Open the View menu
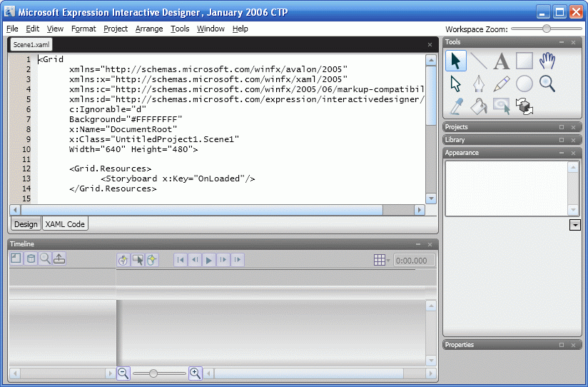 [55, 29]
